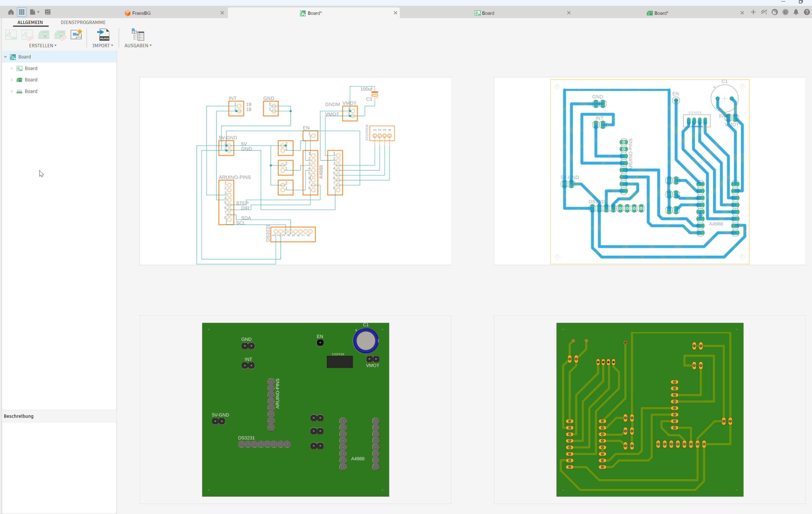Image resolution: width=812 pixels, height=514 pixels.
Task: Click the schematic icon in the Board tree
Action: 19,68
